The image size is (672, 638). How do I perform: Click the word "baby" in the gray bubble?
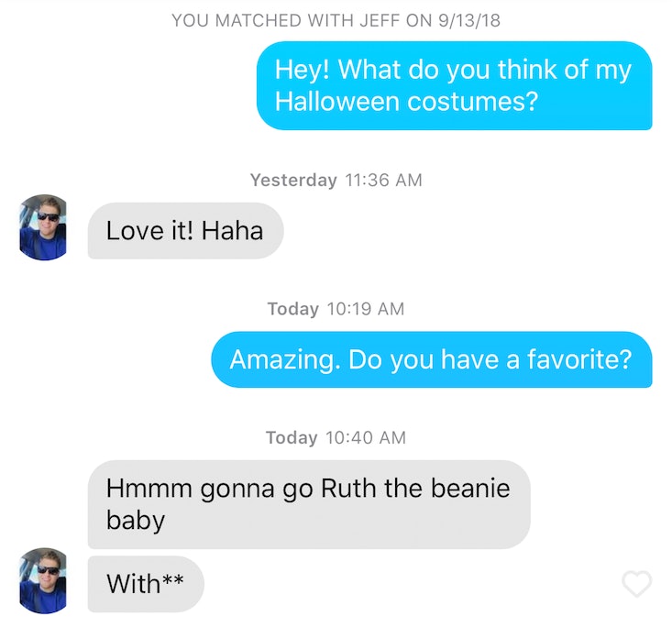[x=136, y=521]
